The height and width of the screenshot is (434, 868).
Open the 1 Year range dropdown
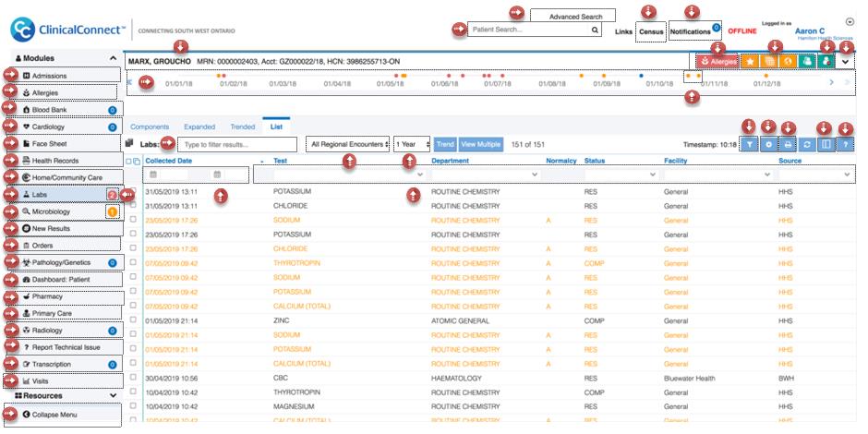click(412, 144)
